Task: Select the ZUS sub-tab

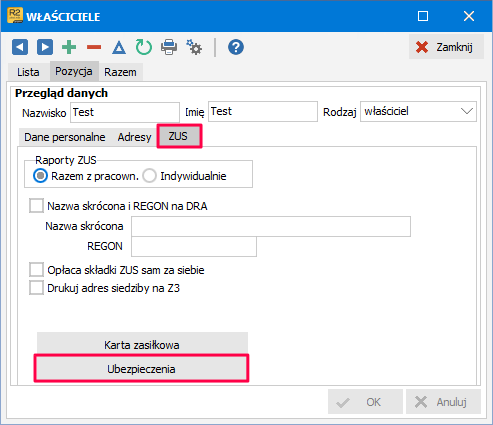Action: coord(179,136)
